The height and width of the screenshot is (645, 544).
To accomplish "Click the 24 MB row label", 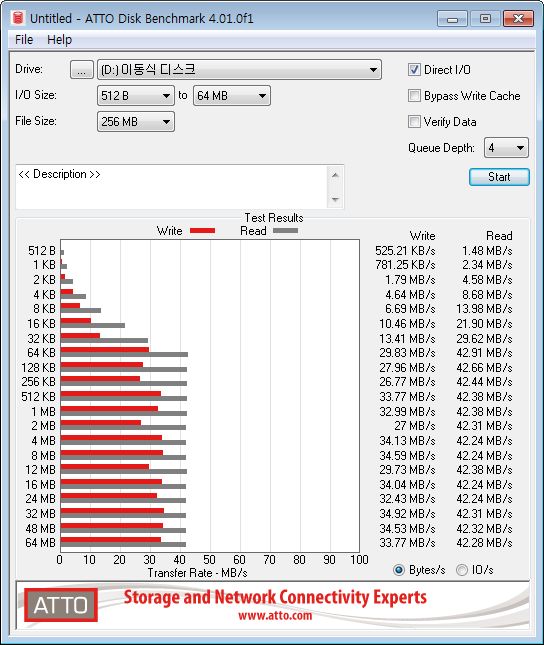I will tap(40, 499).
